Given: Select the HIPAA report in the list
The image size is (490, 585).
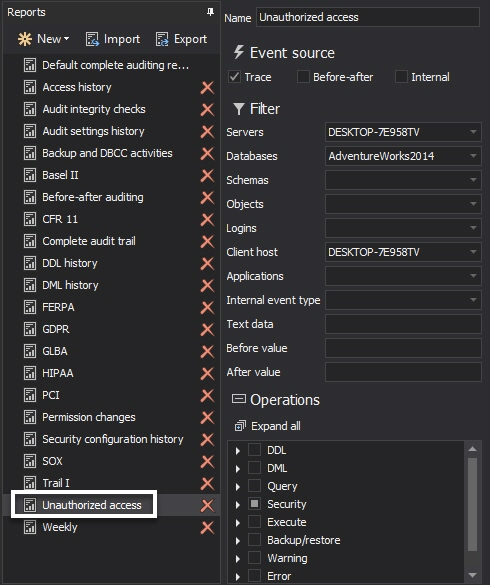Looking at the screenshot, I should [x=58, y=373].
